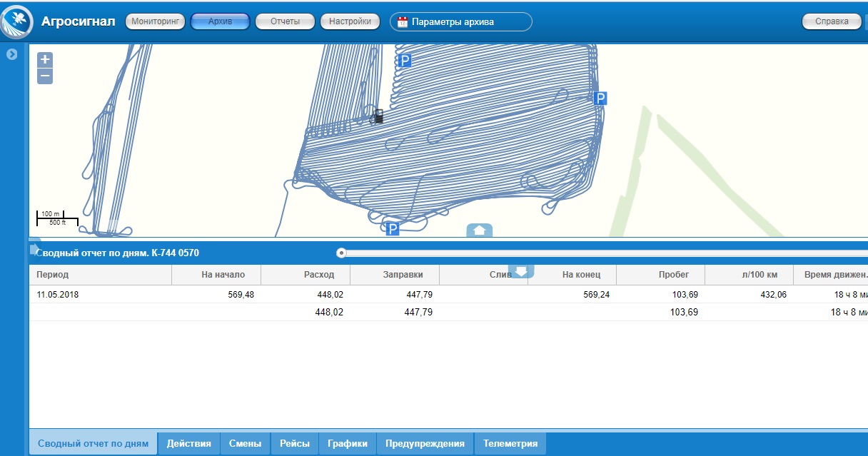This screenshot has width=868, height=456.
Task: Click the parking marker at top of field
Action: [x=405, y=61]
